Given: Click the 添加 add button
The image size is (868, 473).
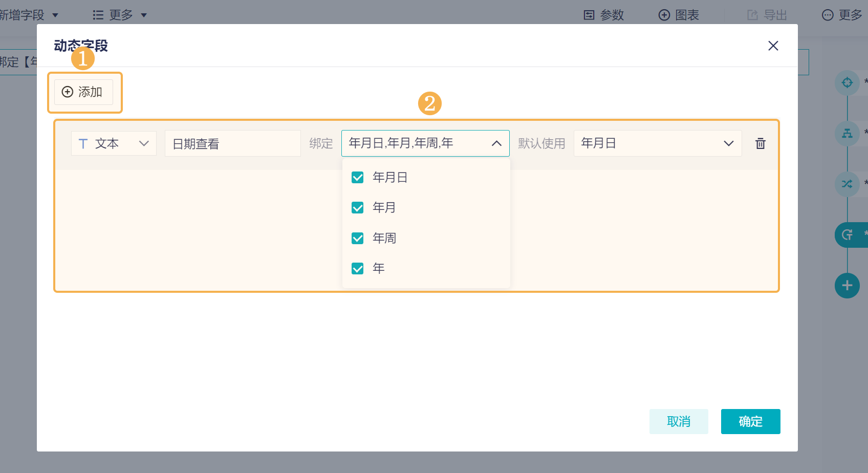Looking at the screenshot, I should pyautogui.click(x=83, y=92).
